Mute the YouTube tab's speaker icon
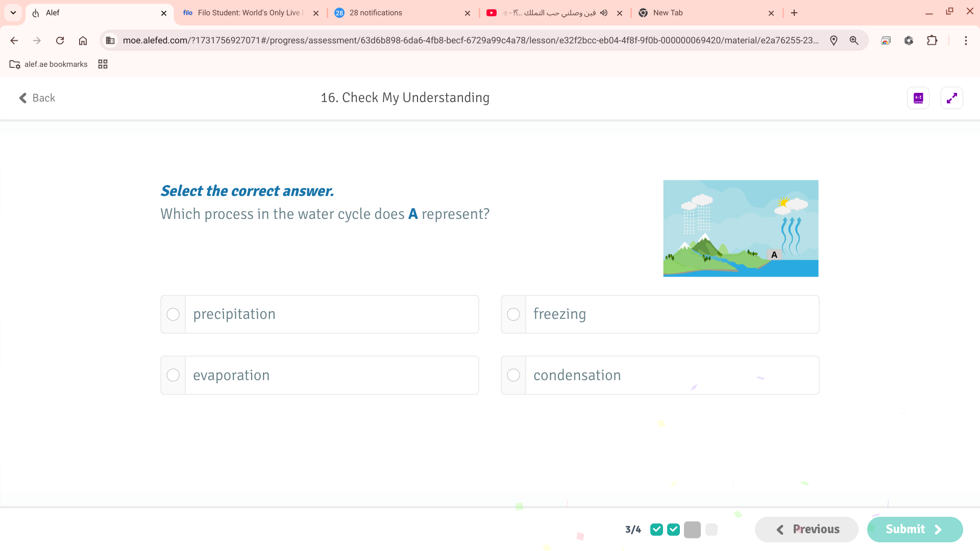Viewport: 980px width, 551px height. [x=604, y=13]
